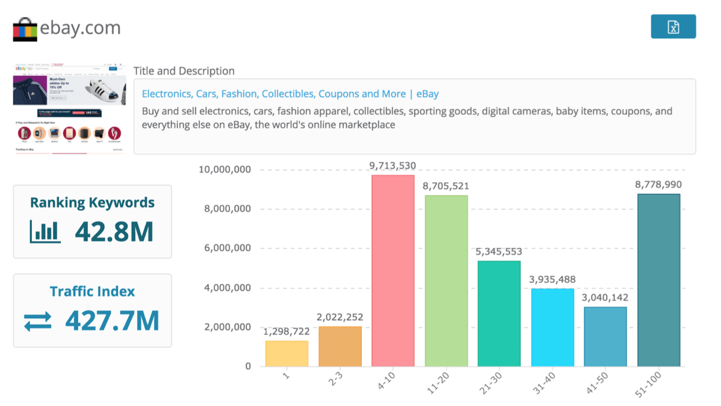721x406 pixels.
Task: Click the ebay.com domain heading
Action: point(80,28)
